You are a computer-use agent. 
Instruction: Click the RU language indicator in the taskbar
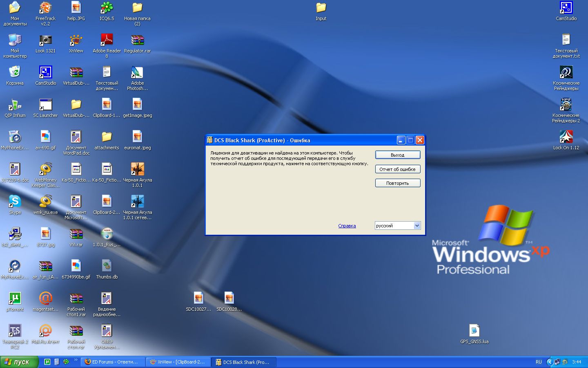(539, 362)
